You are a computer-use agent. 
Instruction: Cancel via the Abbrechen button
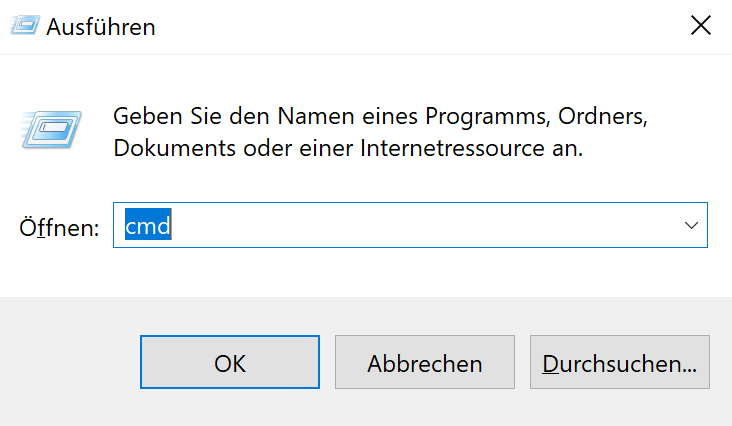(x=424, y=362)
